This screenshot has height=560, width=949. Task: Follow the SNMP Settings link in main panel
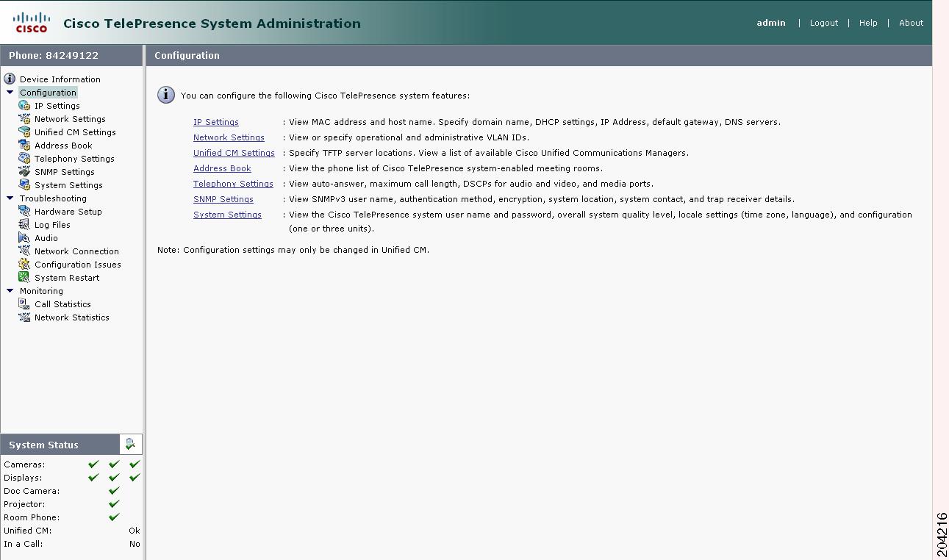(223, 199)
